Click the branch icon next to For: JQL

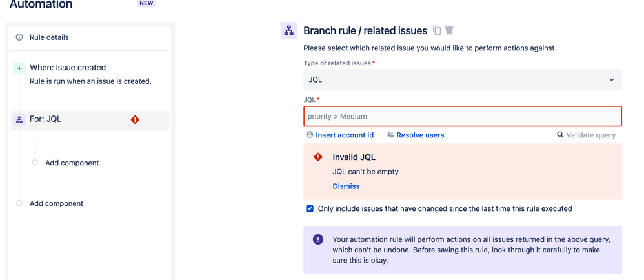(x=19, y=119)
